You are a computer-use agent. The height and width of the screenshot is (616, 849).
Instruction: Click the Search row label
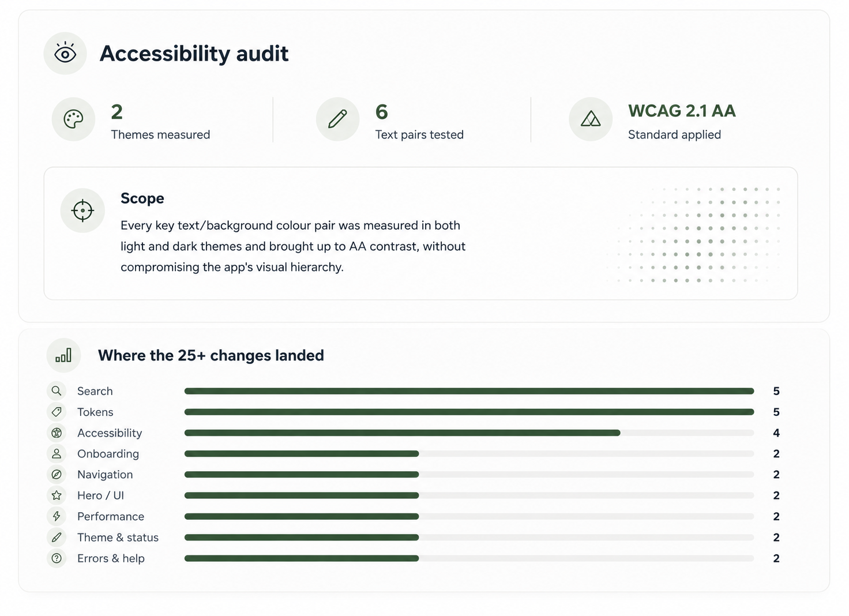click(95, 391)
